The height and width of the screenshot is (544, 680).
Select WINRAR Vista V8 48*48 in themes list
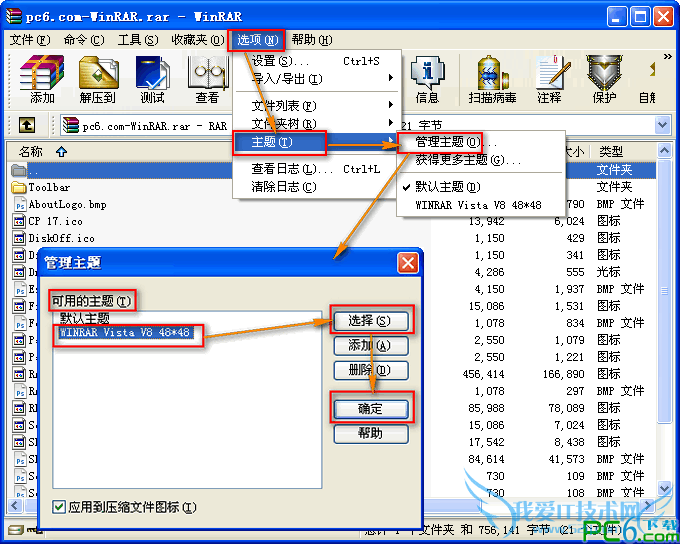pos(126,333)
